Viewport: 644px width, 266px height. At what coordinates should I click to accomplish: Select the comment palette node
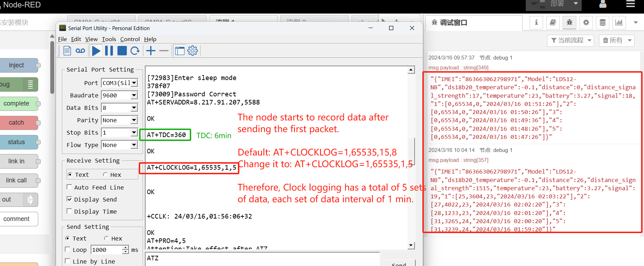pos(19,219)
